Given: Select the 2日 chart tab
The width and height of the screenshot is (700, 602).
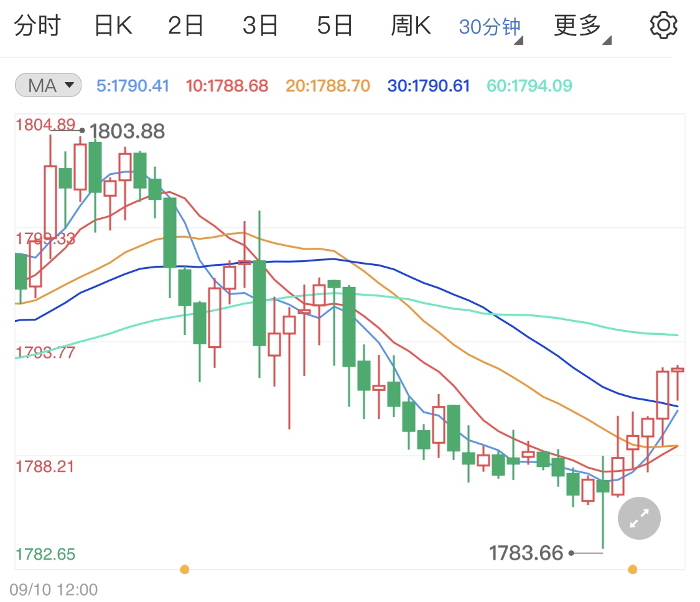Looking at the screenshot, I should coord(185,25).
